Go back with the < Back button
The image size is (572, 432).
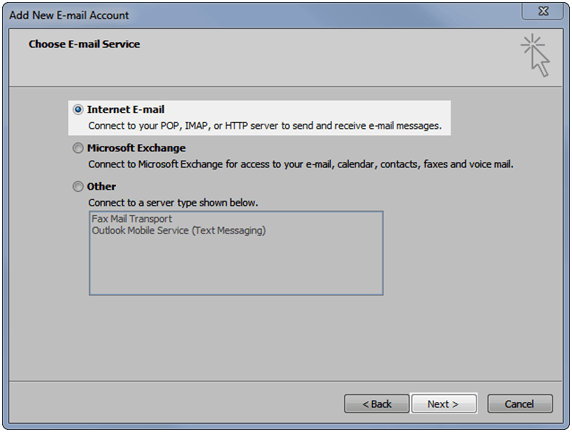coord(376,404)
